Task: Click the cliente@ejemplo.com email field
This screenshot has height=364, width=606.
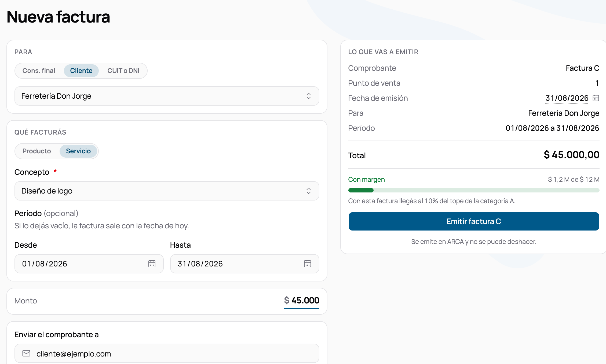Action: coord(167,354)
